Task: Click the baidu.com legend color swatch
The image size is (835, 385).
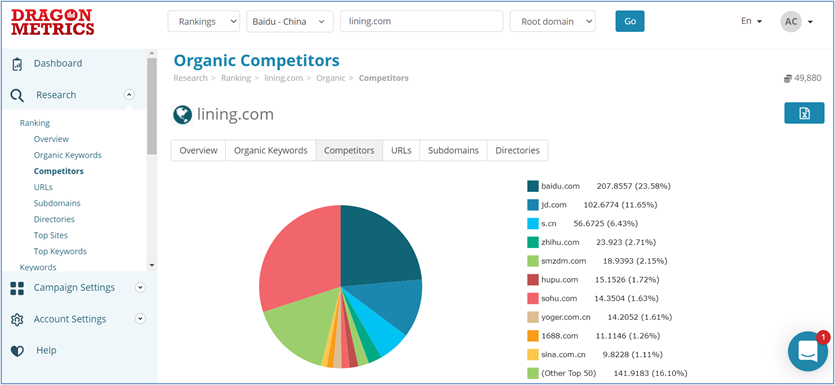Action: pyautogui.click(x=533, y=186)
